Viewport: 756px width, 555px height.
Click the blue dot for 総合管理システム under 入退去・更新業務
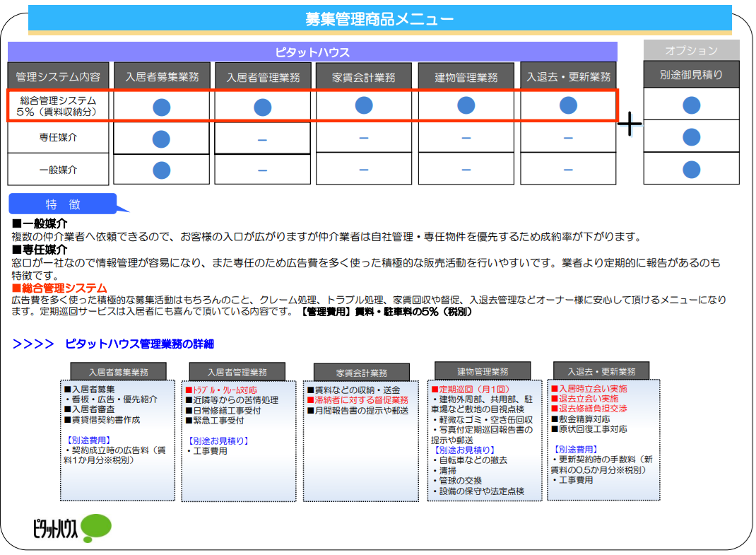click(x=568, y=105)
